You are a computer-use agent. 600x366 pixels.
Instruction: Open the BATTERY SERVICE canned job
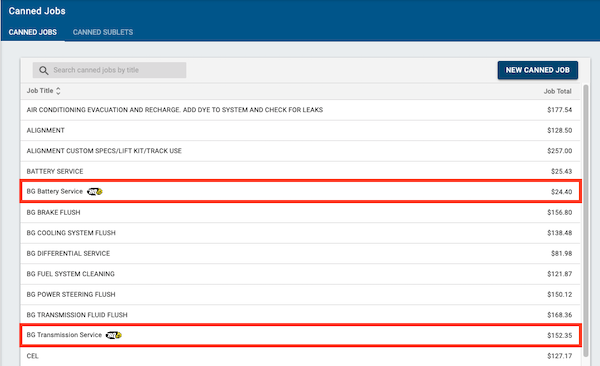point(300,172)
